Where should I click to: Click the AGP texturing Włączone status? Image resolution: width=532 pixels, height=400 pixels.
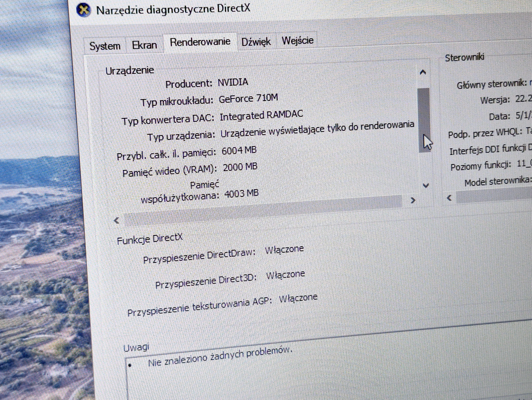click(298, 298)
